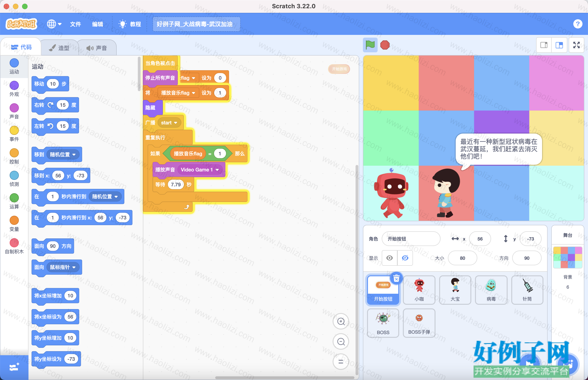Click the 将x坐标增加 10 block

point(55,296)
